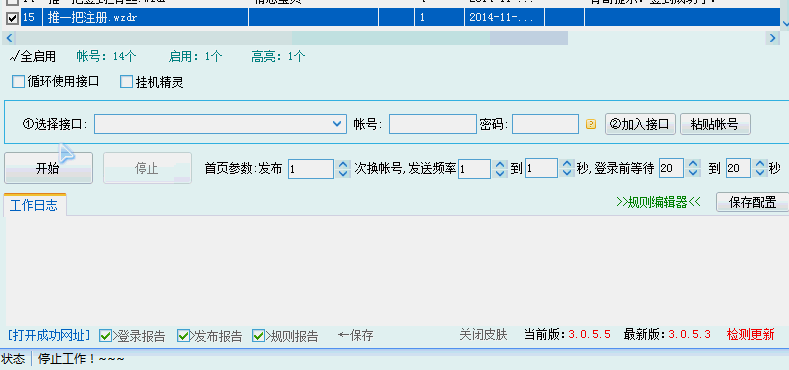Open the 选择接口 dropdown list
This screenshot has width=789, height=370.
pyautogui.click(x=337, y=124)
